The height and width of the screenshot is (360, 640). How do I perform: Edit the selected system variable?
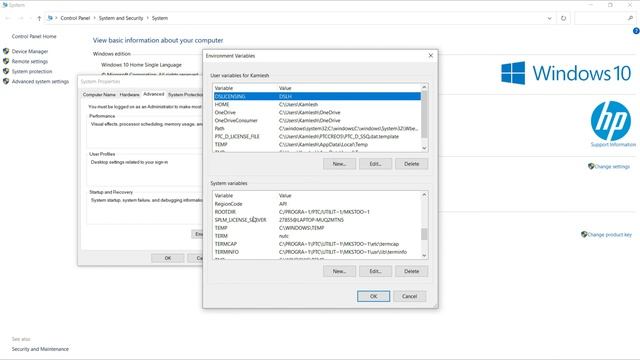pyautogui.click(x=376, y=271)
